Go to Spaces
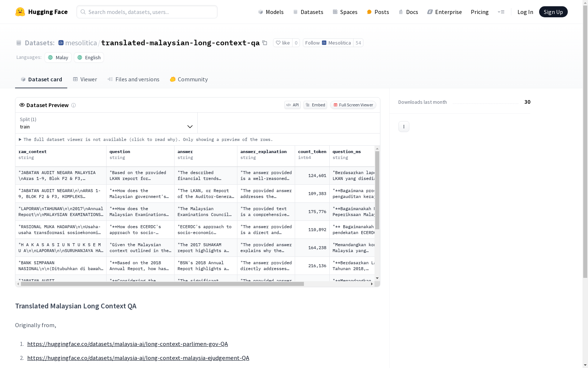 coord(345,12)
